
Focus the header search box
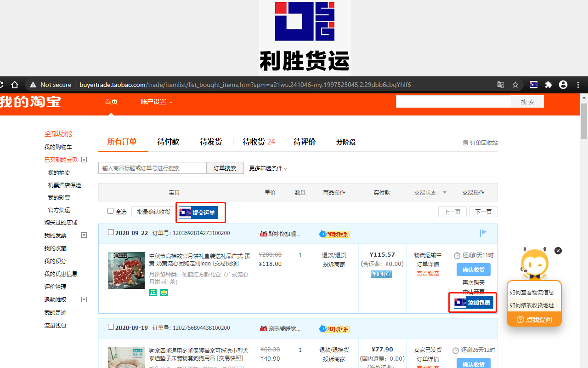pos(454,102)
